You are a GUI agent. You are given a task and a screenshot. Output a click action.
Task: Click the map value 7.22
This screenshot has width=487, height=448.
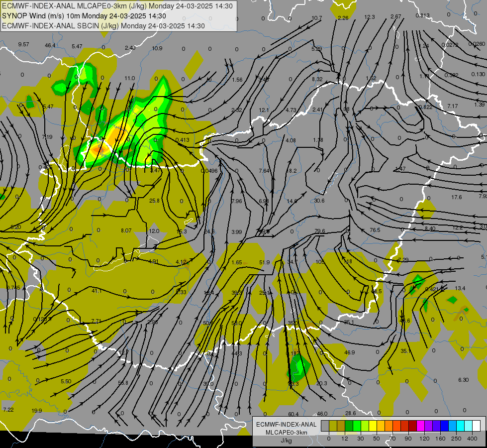coord(8,410)
